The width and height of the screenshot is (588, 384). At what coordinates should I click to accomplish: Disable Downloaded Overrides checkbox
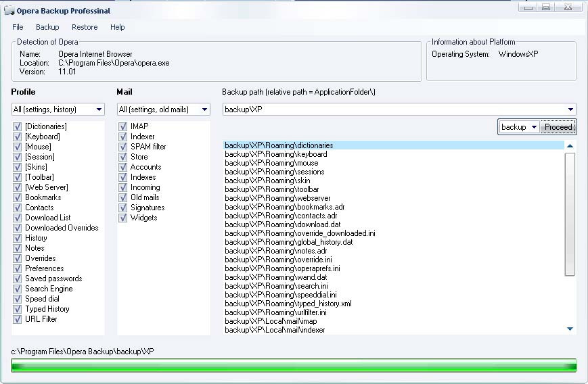click(17, 227)
